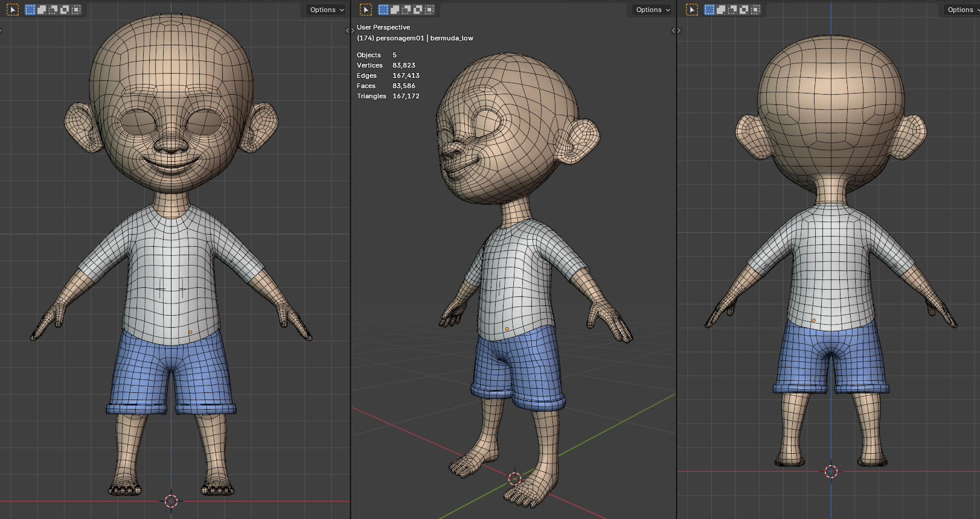This screenshot has width=980, height=519.
Task: Pick Intersect selection mode in right viewport
Action: [755, 10]
